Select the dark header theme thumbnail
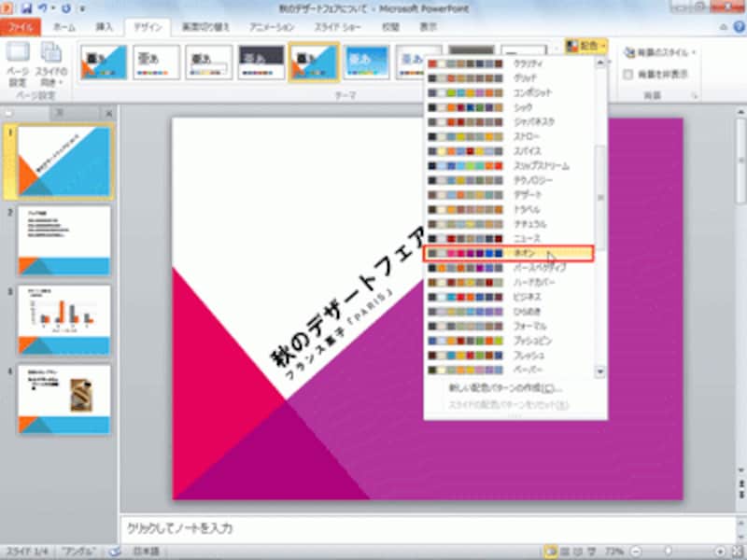The height and width of the screenshot is (560, 747). point(261,62)
